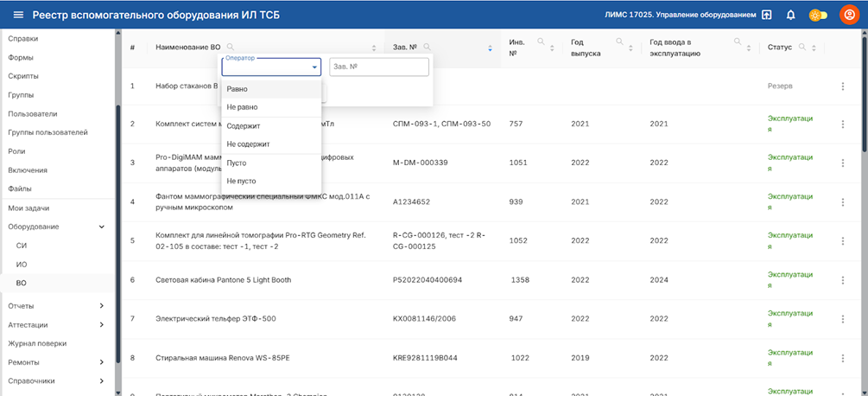Click search icon in Статус column header
Image resolution: width=868 pixels, height=396 pixels.
click(x=803, y=47)
